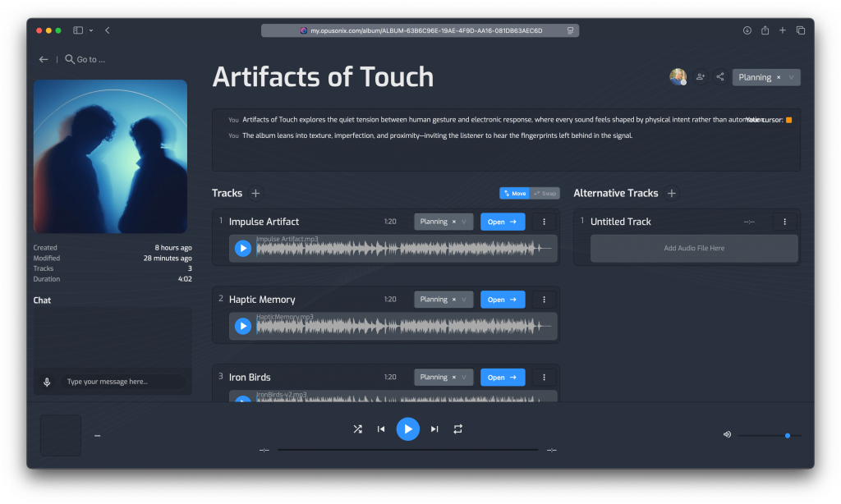
Task: Switch to Move mode for tracks
Action: (515, 193)
